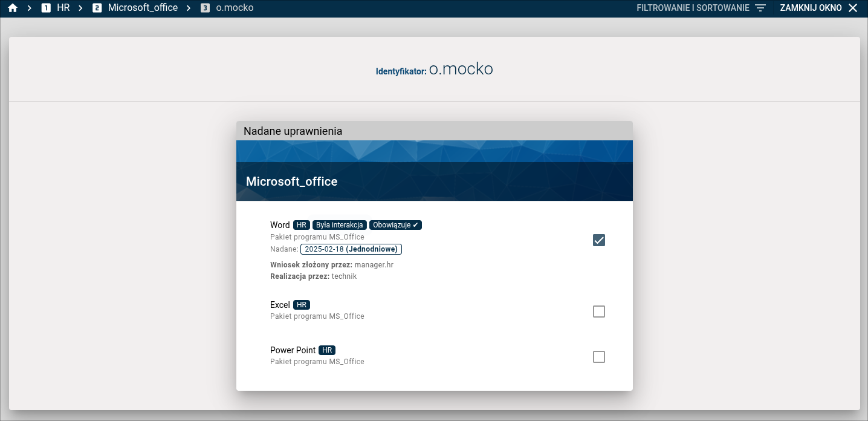The height and width of the screenshot is (421, 868).
Task: Open the Microsoft_office breadcrumb level
Action: (143, 8)
